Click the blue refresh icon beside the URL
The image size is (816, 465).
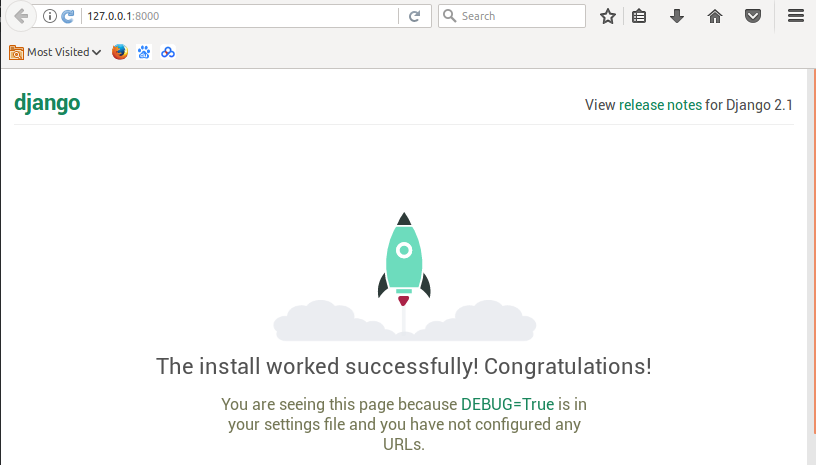(68, 16)
